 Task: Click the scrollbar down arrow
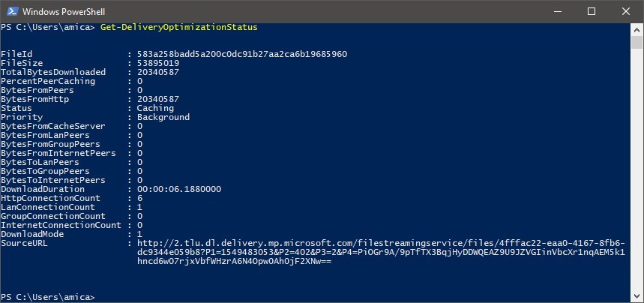637,296
